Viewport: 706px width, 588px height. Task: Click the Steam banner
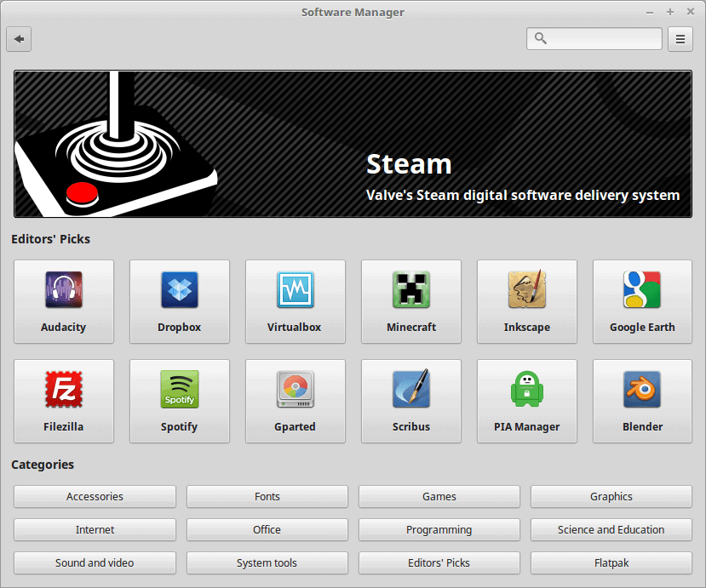click(353, 143)
